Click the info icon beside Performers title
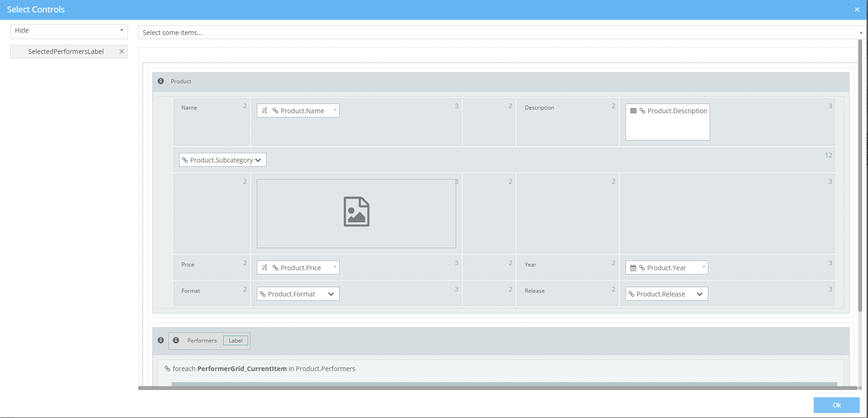 pos(176,340)
